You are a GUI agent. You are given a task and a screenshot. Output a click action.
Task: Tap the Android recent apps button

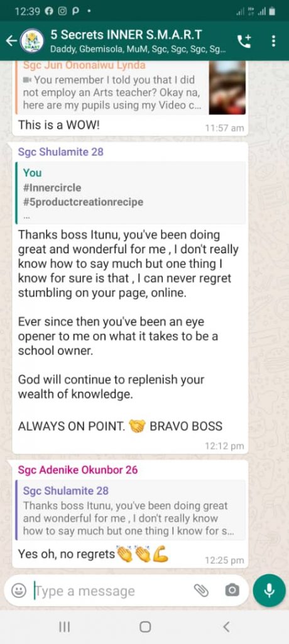click(x=65, y=627)
